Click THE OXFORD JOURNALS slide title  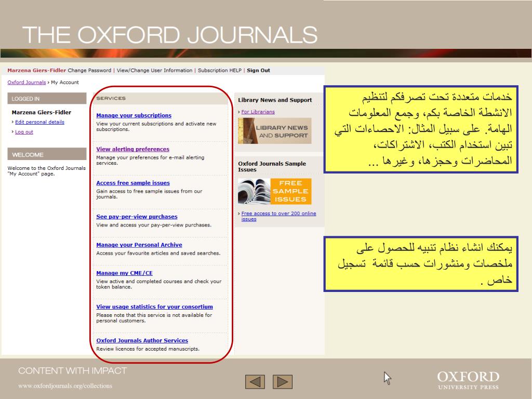point(170,35)
